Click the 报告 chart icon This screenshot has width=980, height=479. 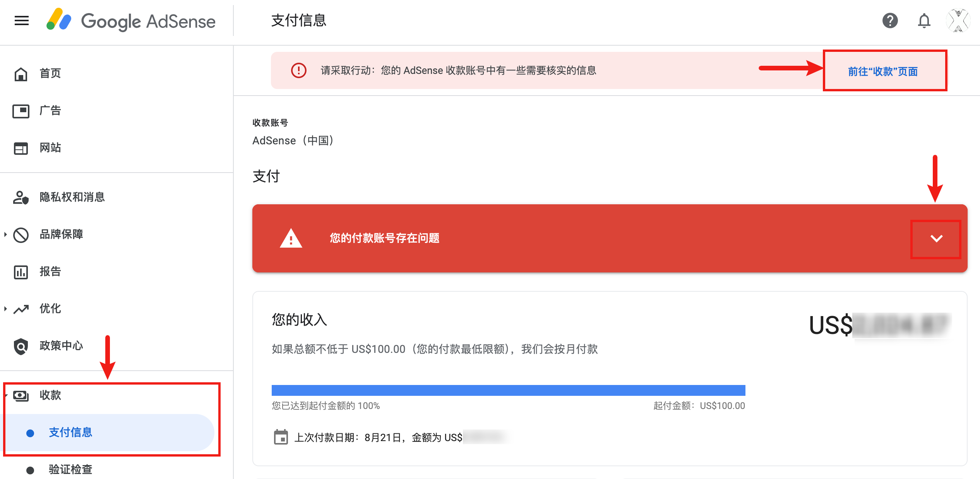click(x=21, y=272)
